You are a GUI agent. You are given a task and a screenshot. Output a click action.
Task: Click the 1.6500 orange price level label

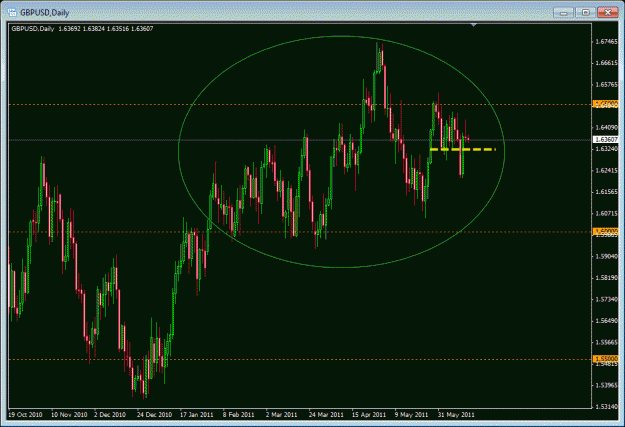pyautogui.click(x=606, y=104)
